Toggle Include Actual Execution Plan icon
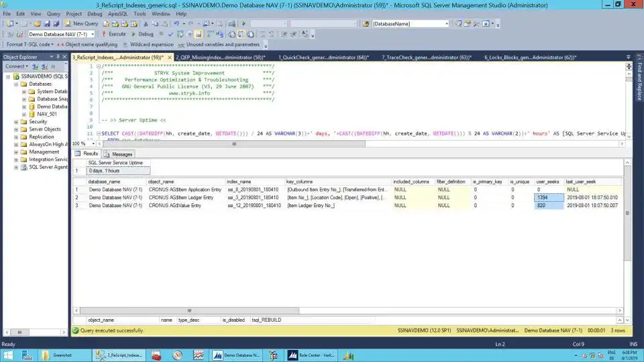 (x=211, y=34)
